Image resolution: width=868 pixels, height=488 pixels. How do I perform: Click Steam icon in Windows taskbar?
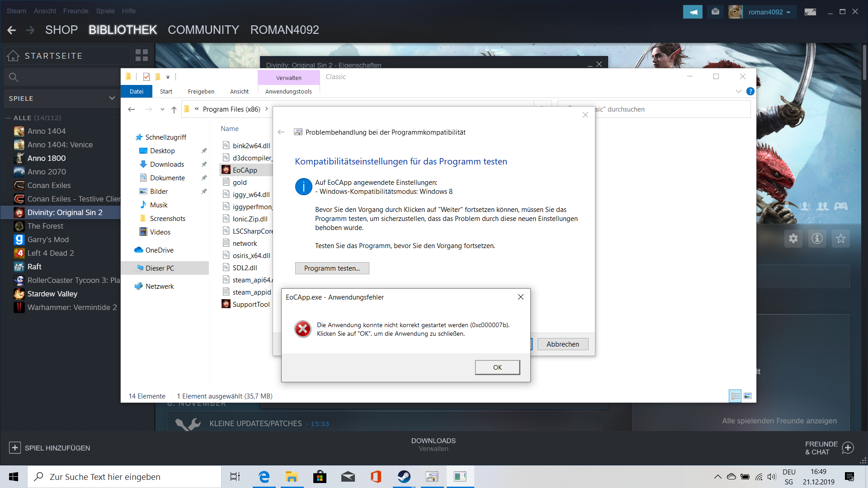point(404,477)
